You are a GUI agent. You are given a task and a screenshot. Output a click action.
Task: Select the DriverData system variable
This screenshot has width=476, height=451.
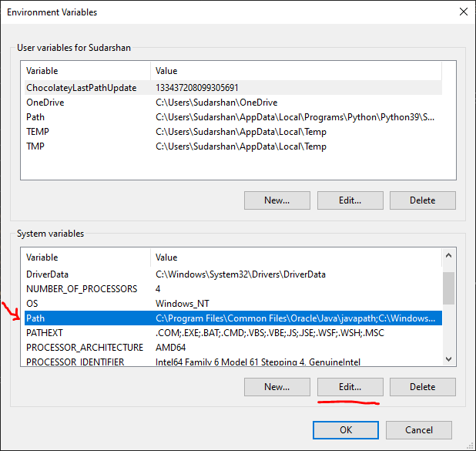tap(47, 274)
